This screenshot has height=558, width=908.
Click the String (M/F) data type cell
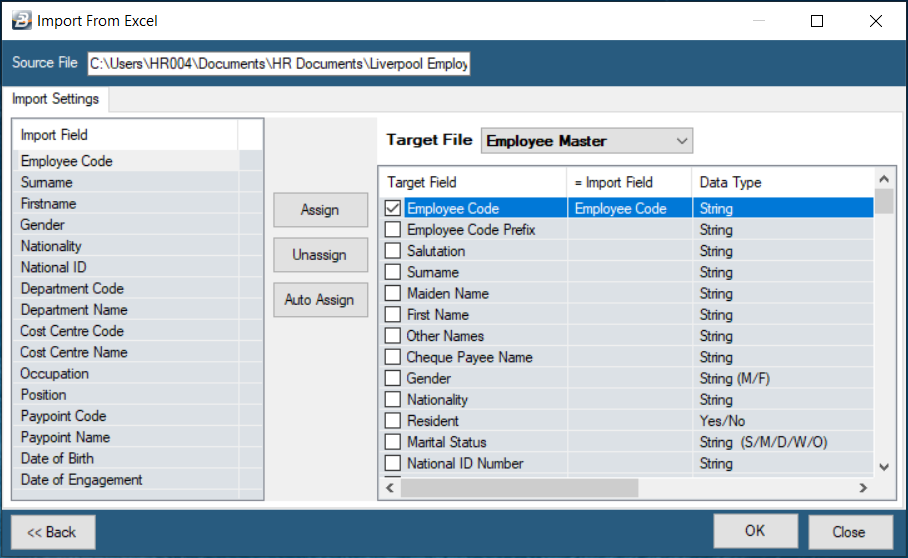click(x=783, y=379)
